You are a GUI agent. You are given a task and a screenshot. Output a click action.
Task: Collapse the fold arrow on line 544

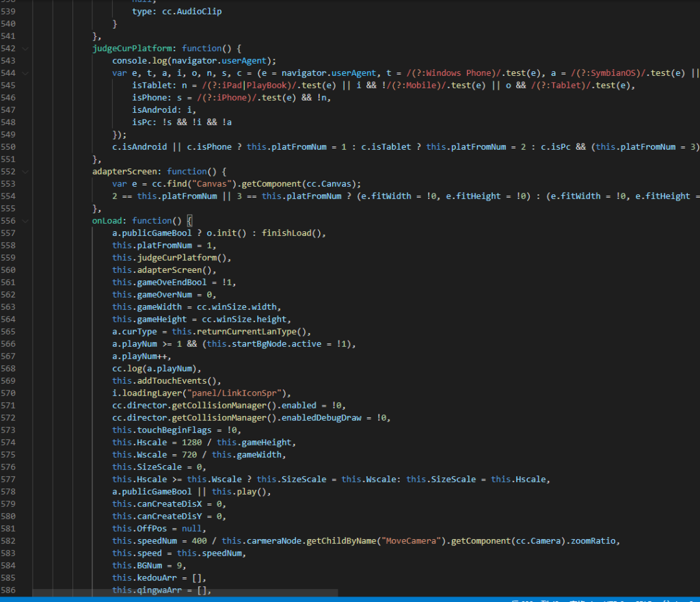point(25,73)
